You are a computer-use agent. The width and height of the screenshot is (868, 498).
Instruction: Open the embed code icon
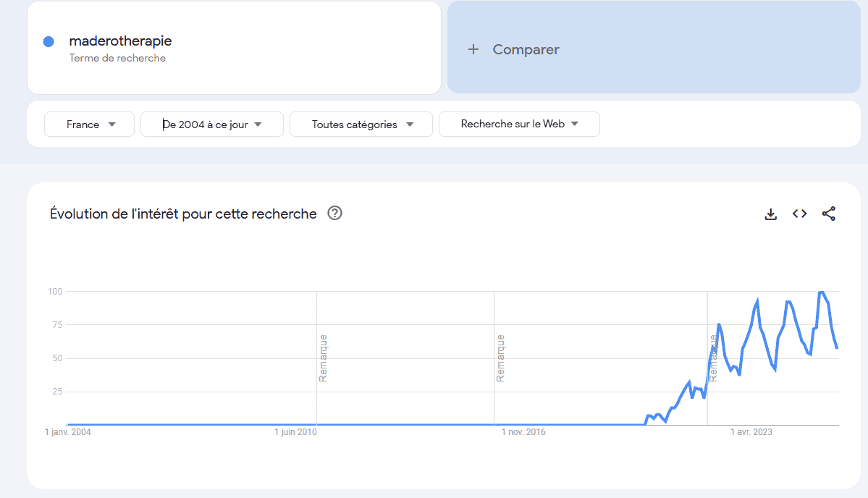pyautogui.click(x=799, y=214)
